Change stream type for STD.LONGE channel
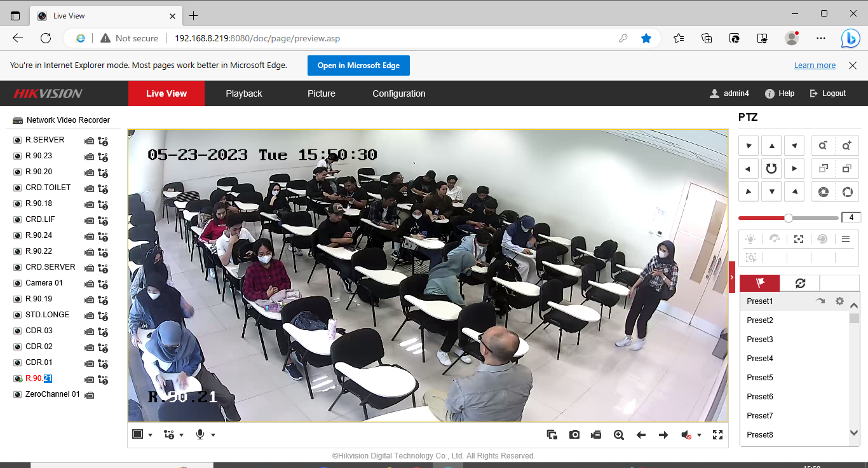The width and height of the screenshot is (868, 468). pyautogui.click(x=103, y=315)
